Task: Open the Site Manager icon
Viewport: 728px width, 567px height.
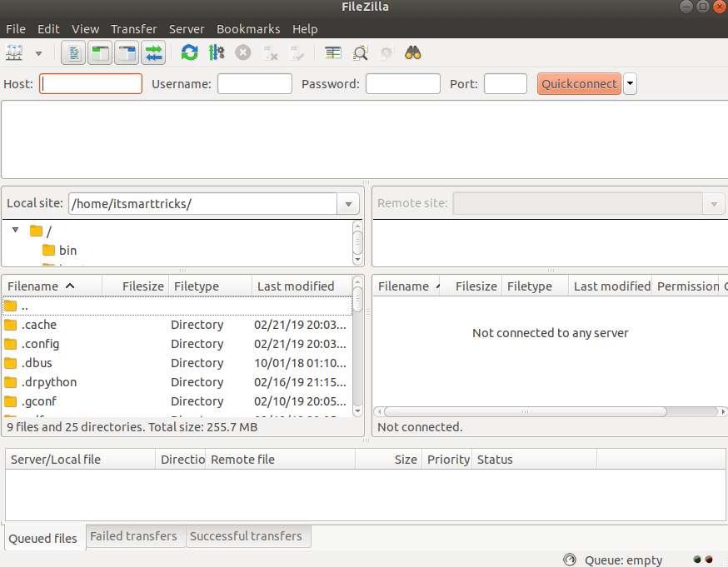Action: coord(14,53)
